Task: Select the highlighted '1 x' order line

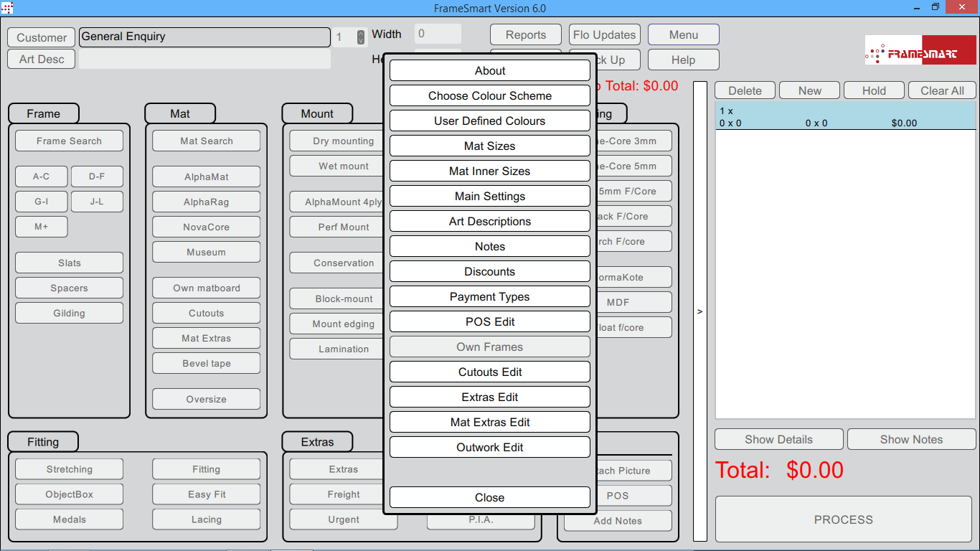Action: pyautogui.click(x=845, y=116)
